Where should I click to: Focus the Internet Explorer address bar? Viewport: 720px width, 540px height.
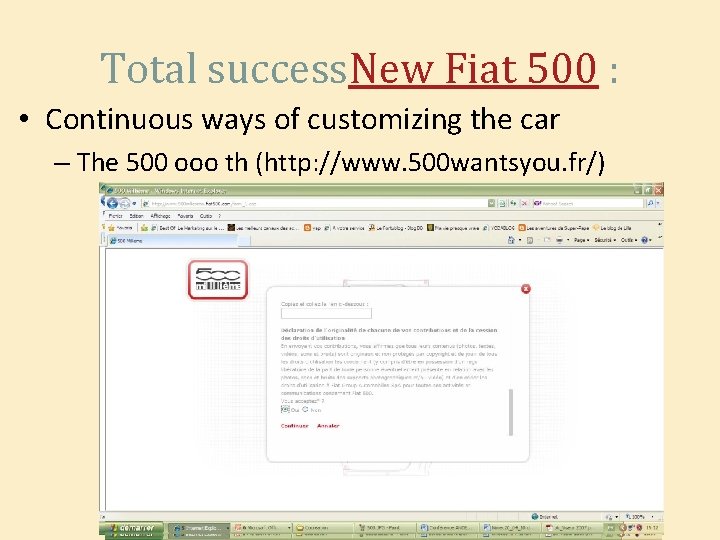point(314,203)
